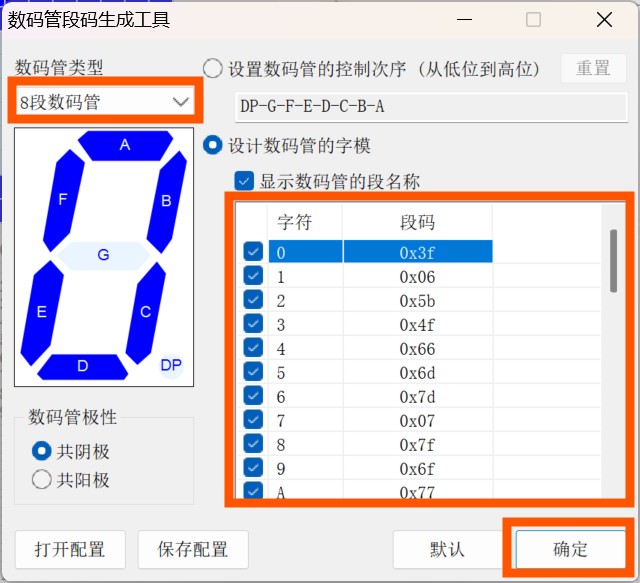Select character 8 in the 字符 column
640x583 pixels.
coord(305,444)
